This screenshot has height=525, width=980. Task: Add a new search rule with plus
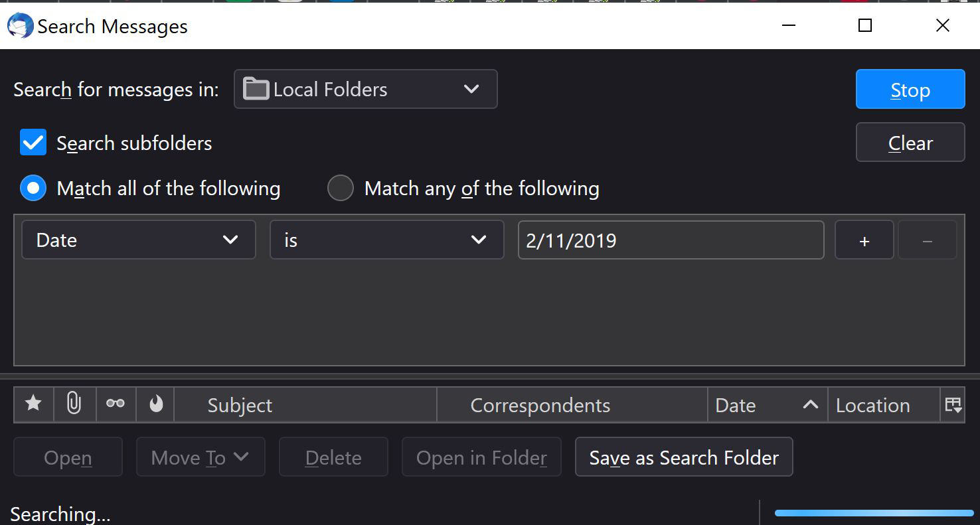point(864,240)
